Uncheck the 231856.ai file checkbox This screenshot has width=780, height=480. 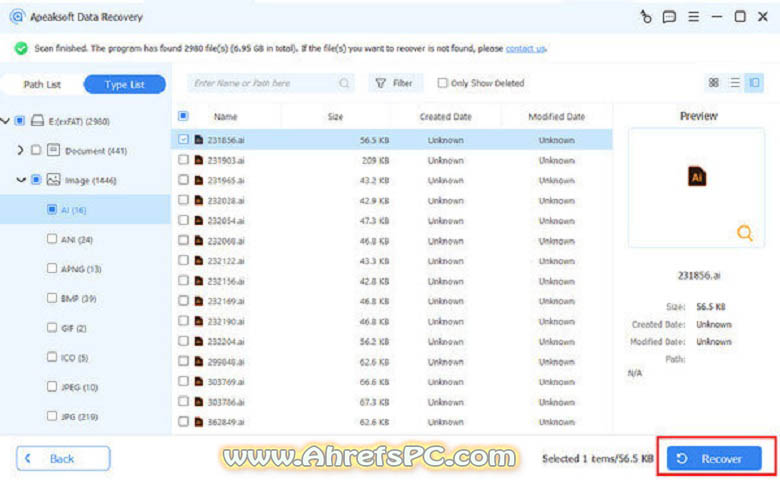pos(183,139)
